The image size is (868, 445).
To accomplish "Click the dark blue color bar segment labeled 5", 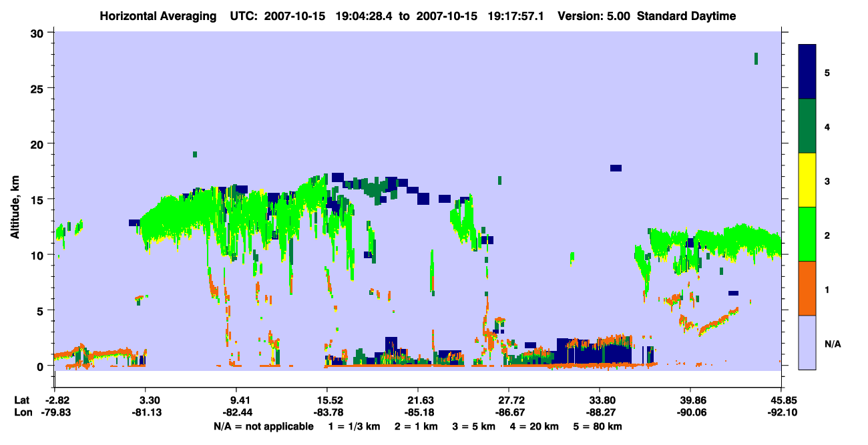I will 807,72.
